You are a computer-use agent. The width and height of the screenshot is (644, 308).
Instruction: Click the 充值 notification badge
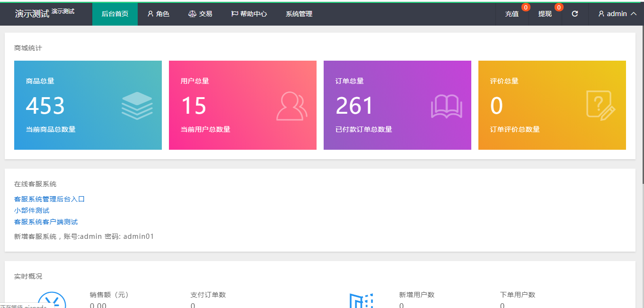pyautogui.click(x=525, y=7)
